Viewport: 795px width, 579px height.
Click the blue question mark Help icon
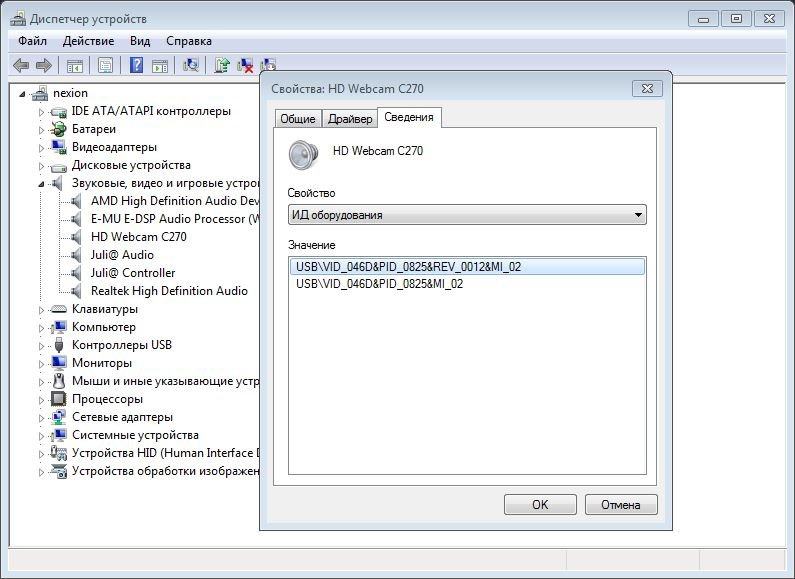pyautogui.click(x=136, y=66)
